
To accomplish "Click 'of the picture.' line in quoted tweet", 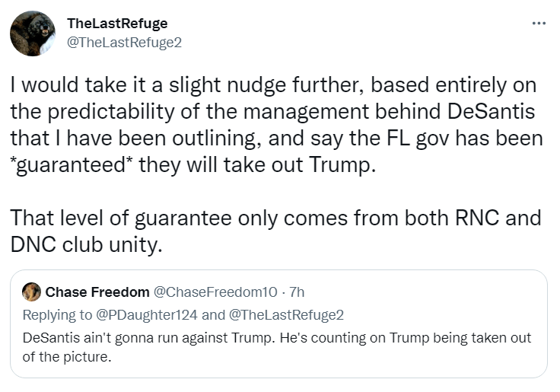I will click(68, 355).
